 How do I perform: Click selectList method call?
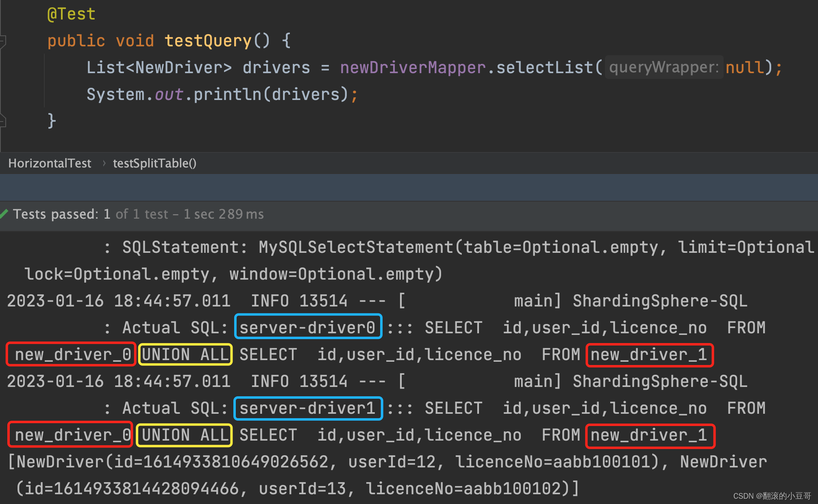coord(545,67)
